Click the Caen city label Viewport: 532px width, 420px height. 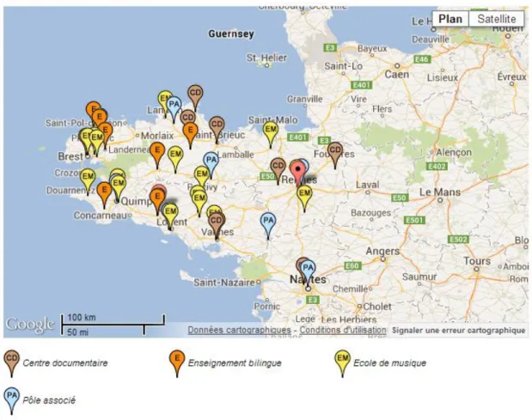[396, 74]
